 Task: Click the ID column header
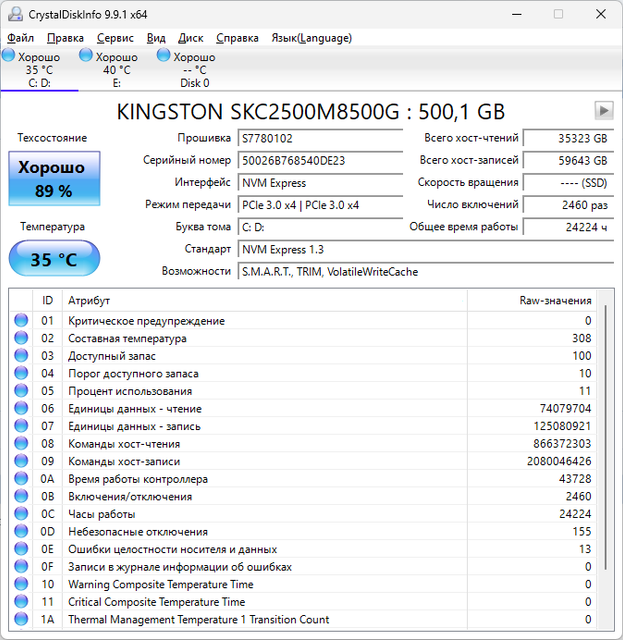coord(47,301)
